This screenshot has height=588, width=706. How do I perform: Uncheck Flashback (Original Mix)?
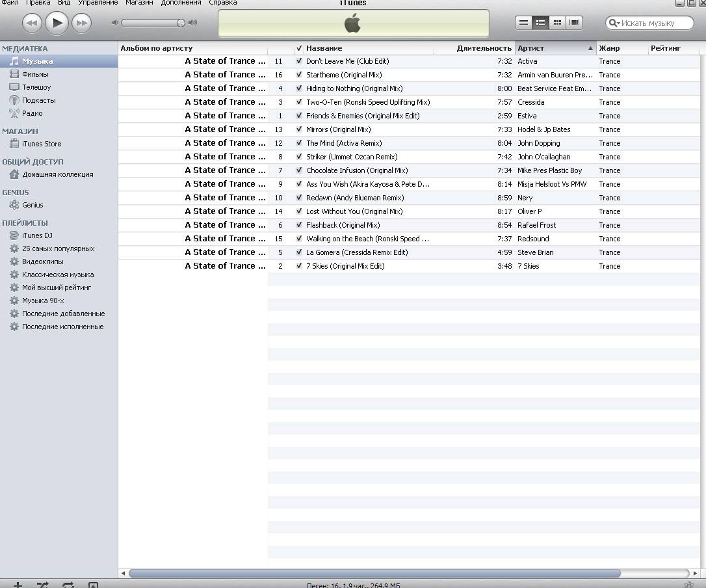pyautogui.click(x=299, y=225)
